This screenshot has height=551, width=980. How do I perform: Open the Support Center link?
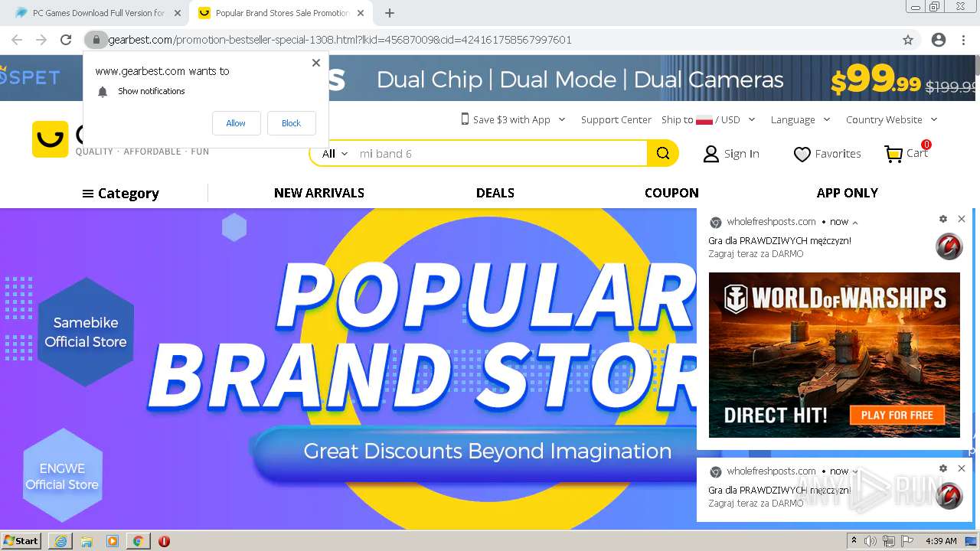coord(616,119)
